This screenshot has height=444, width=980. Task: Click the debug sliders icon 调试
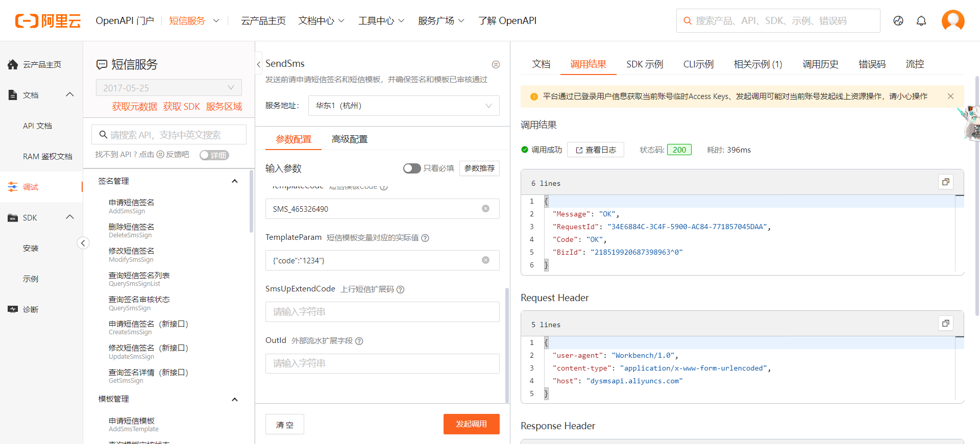tap(13, 187)
